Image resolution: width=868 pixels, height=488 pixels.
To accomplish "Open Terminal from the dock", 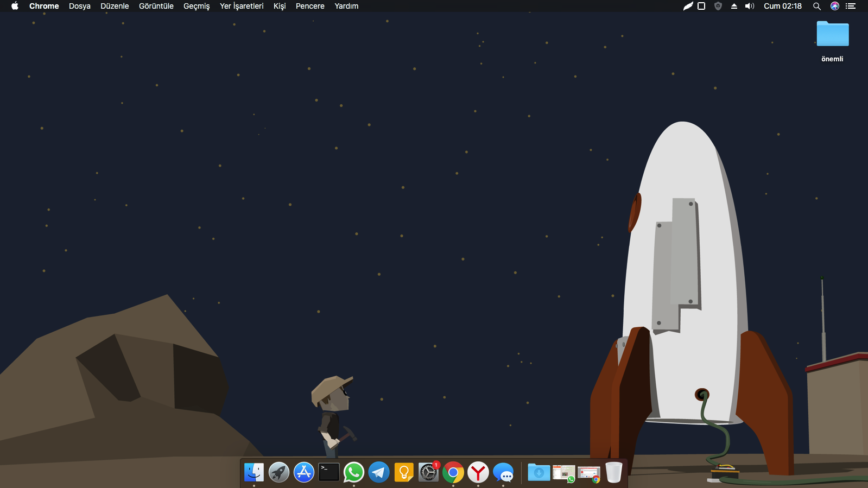I will point(329,472).
